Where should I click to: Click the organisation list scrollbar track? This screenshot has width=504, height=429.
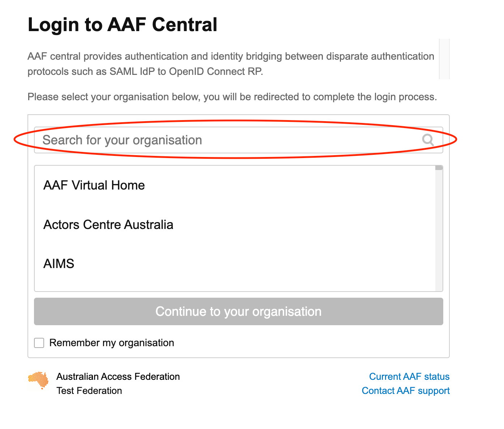point(439,235)
